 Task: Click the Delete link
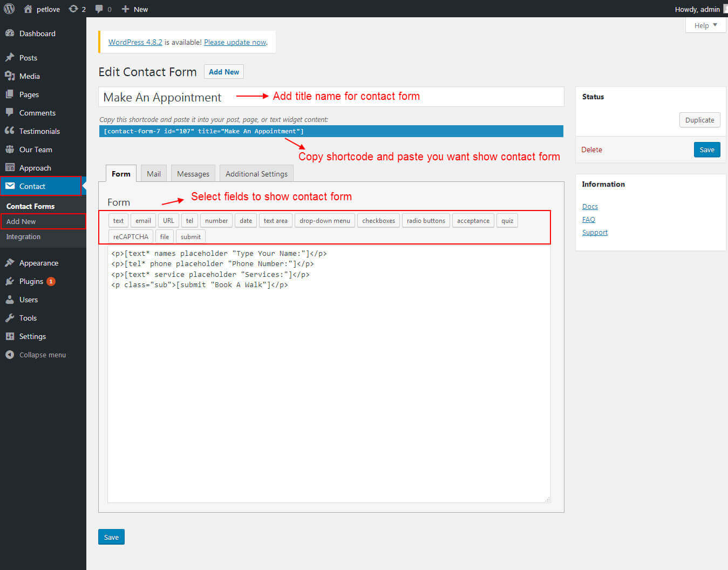tap(591, 150)
